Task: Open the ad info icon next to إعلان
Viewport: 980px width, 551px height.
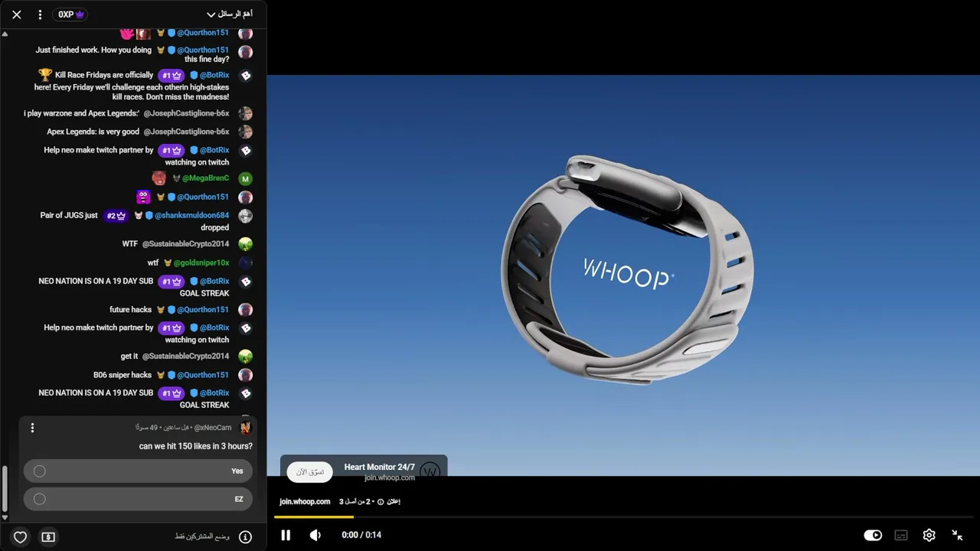Action: tap(381, 502)
